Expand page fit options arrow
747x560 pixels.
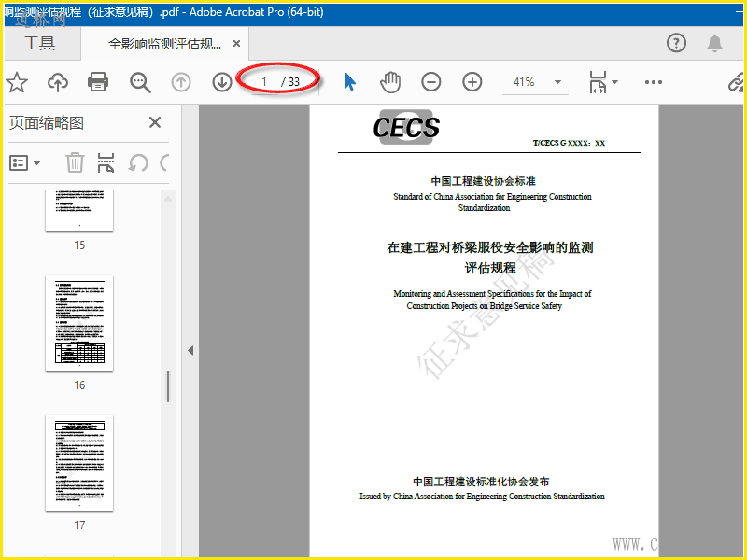point(614,82)
